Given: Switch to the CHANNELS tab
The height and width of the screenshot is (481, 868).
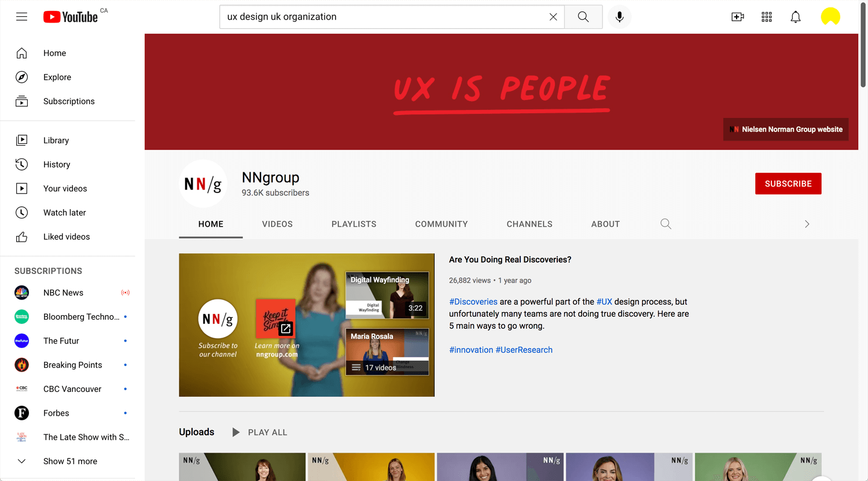Looking at the screenshot, I should [529, 224].
